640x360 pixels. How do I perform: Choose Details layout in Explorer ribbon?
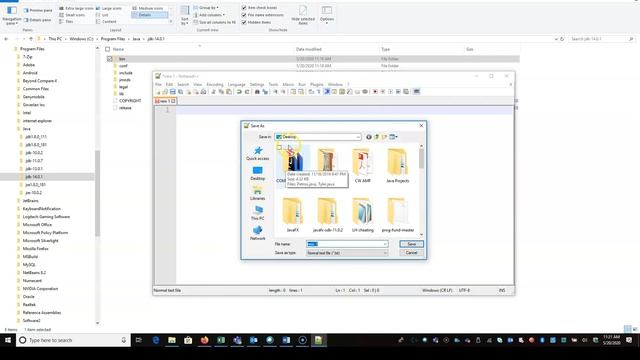point(149,15)
